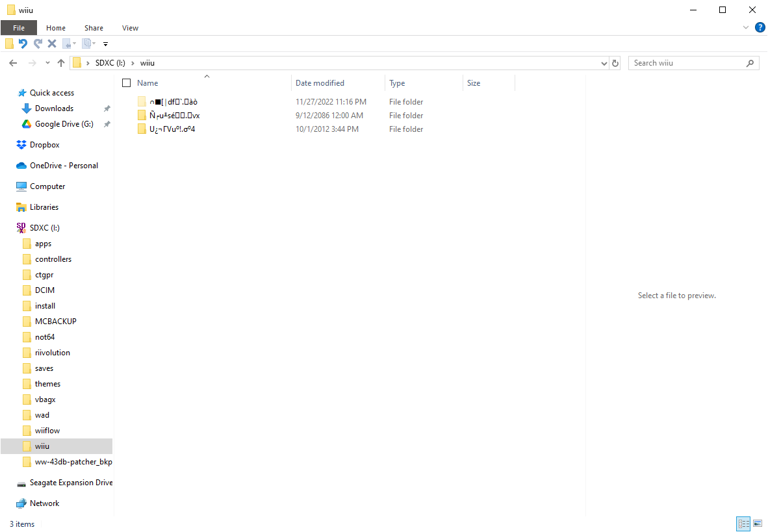Screen dimensions: 768x532
Task: Go back with the Back arrow
Action: (13, 63)
